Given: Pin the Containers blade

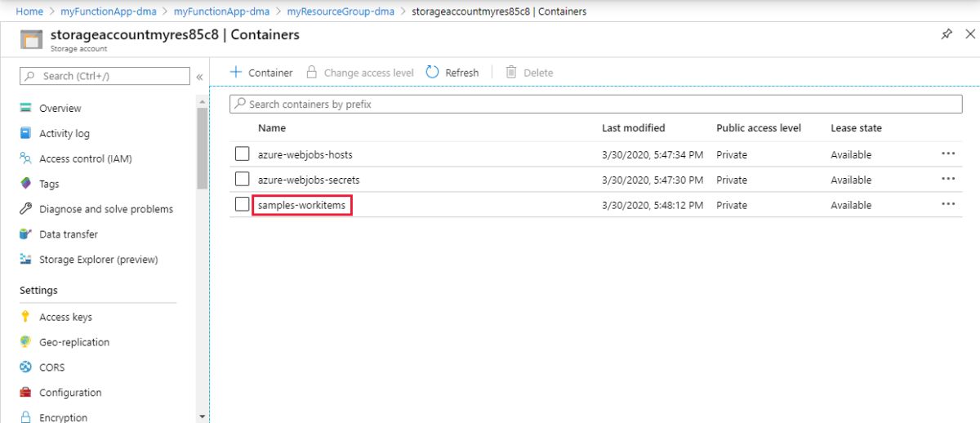Looking at the screenshot, I should (x=947, y=34).
